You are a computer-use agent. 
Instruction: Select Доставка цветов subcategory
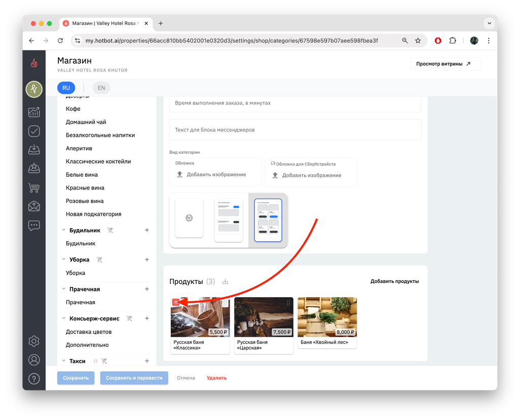click(x=88, y=332)
